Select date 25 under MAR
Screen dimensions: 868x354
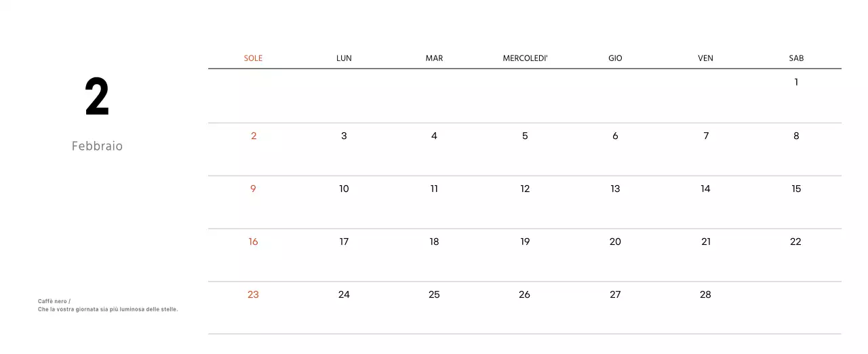(x=434, y=294)
